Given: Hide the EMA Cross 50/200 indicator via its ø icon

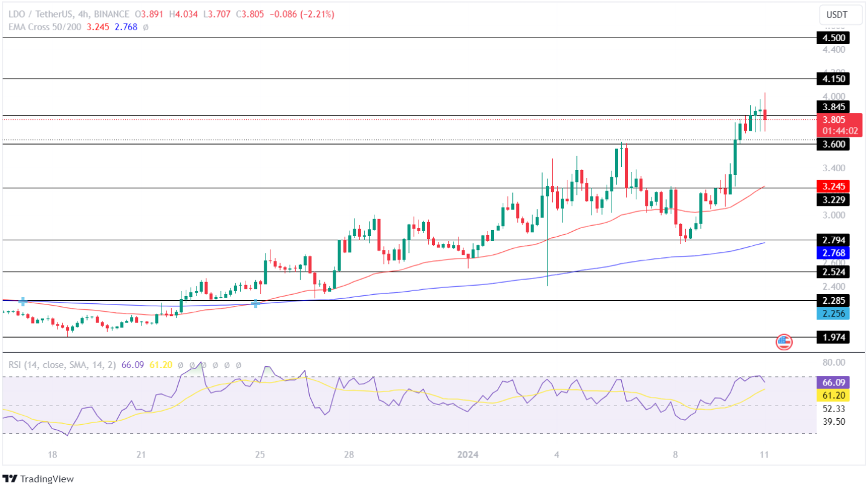Looking at the screenshot, I should click(x=146, y=27).
